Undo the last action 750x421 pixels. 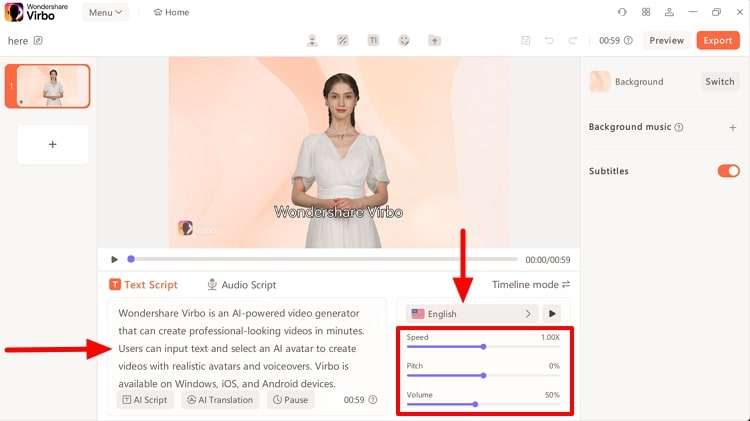coord(549,41)
